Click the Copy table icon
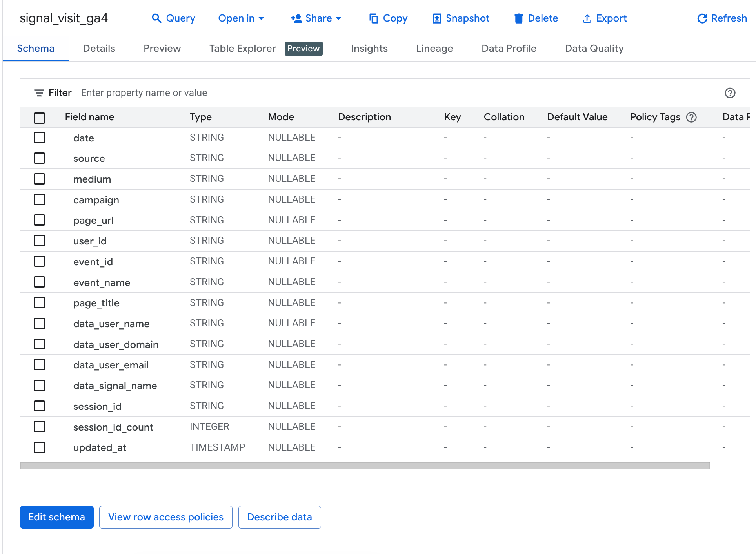The width and height of the screenshot is (756, 554). [374, 18]
